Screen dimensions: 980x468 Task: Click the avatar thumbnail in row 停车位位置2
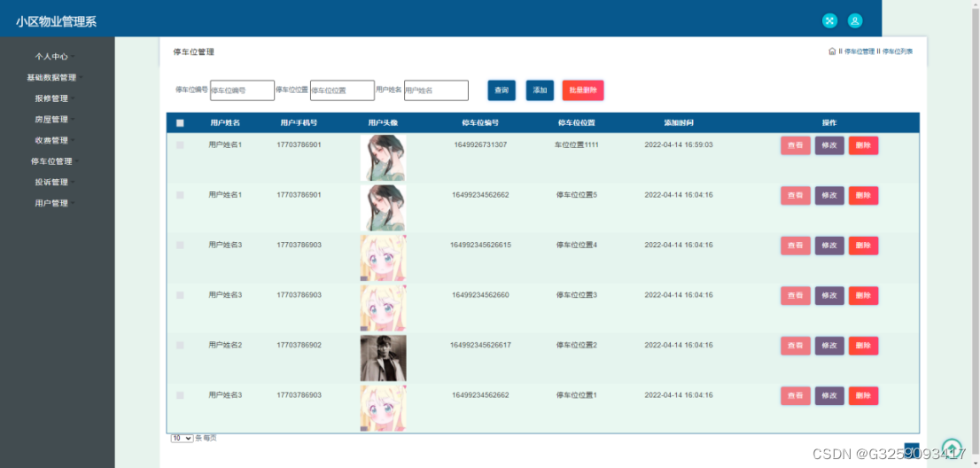(x=383, y=357)
